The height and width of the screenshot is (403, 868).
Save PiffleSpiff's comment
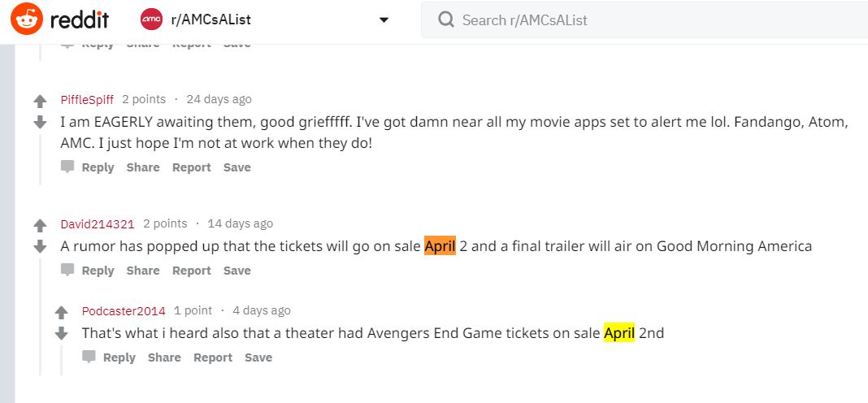[x=237, y=167]
